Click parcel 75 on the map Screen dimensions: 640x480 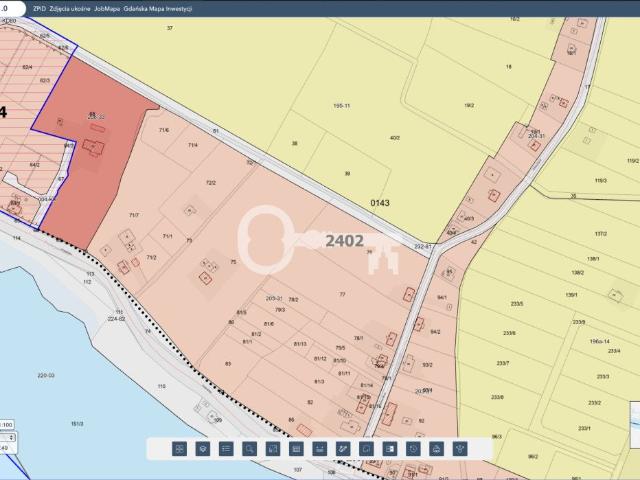[233, 262]
